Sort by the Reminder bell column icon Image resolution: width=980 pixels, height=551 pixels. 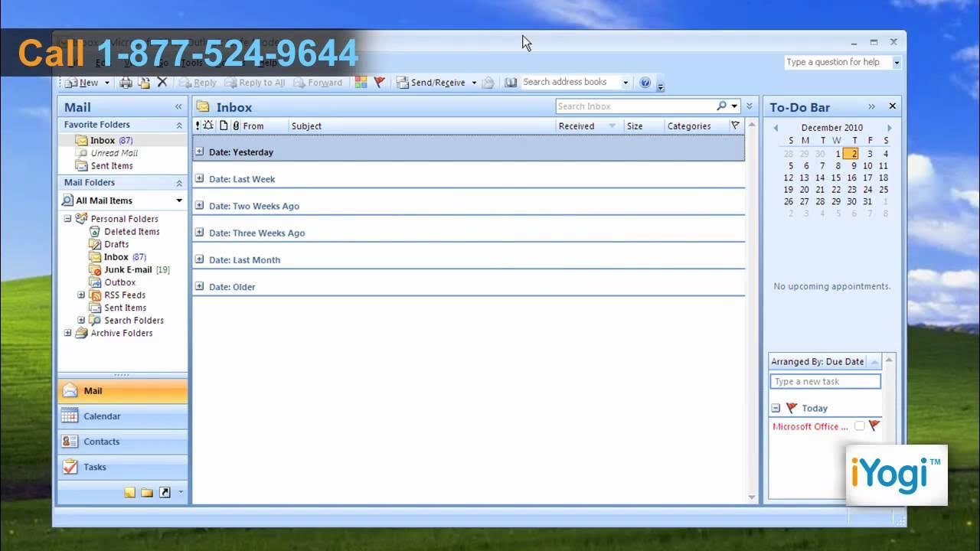[x=208, y=126]
